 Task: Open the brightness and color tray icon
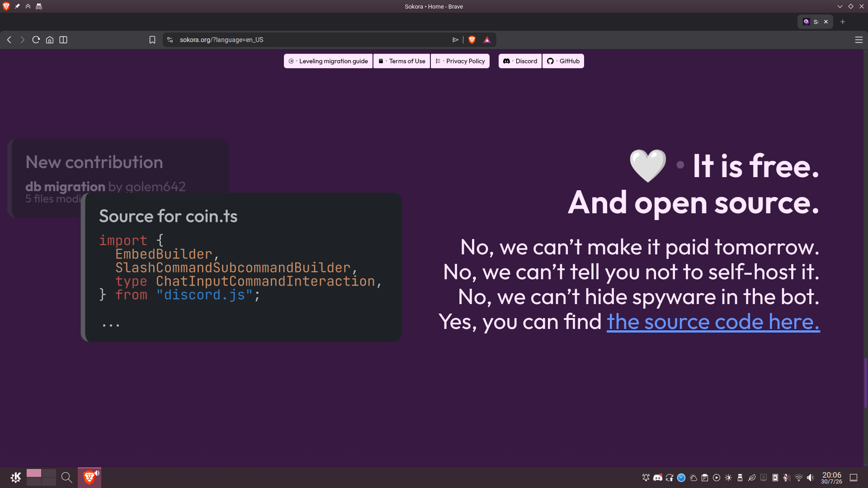(x=728, y=478)
